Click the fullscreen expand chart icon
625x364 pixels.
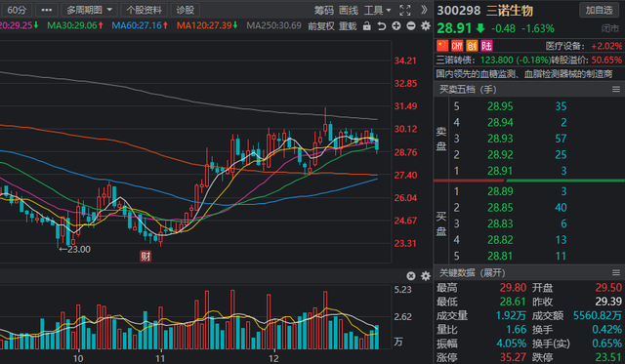pos(404,11)
